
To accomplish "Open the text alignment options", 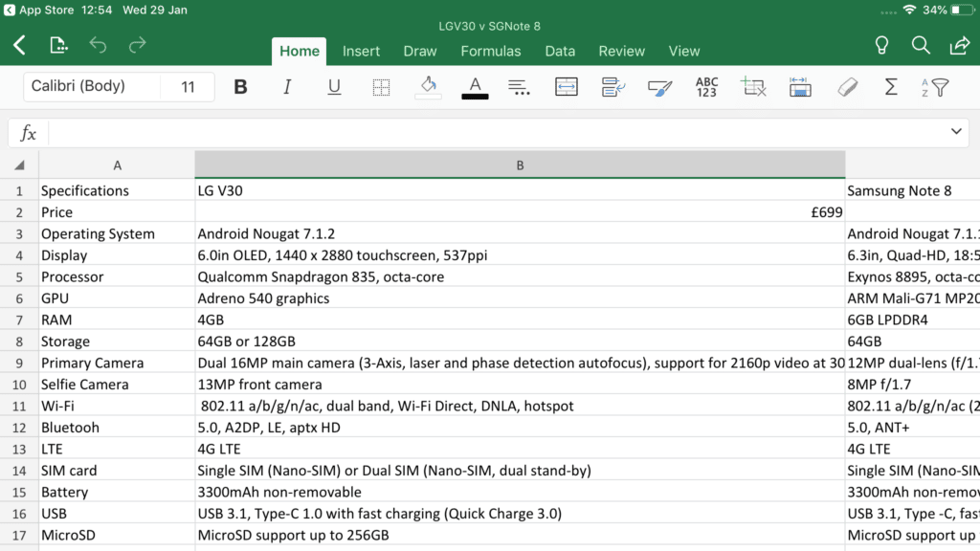I will (520, 87).
